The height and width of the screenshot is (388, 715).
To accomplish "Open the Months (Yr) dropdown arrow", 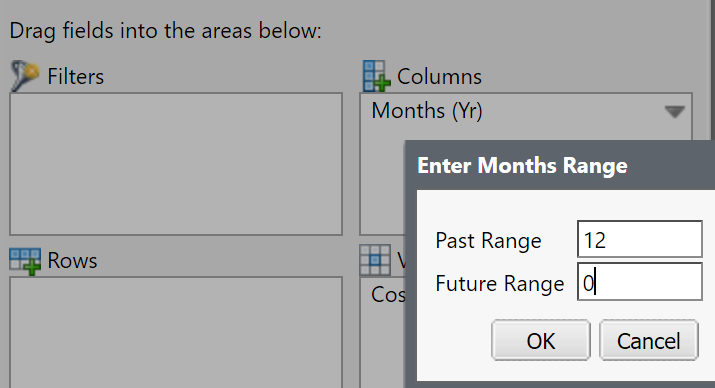I will [x=674, y=111].
